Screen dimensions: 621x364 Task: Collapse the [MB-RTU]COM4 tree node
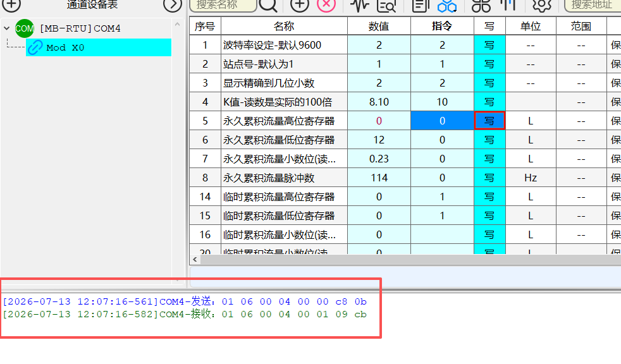click(x=7, y=28)
